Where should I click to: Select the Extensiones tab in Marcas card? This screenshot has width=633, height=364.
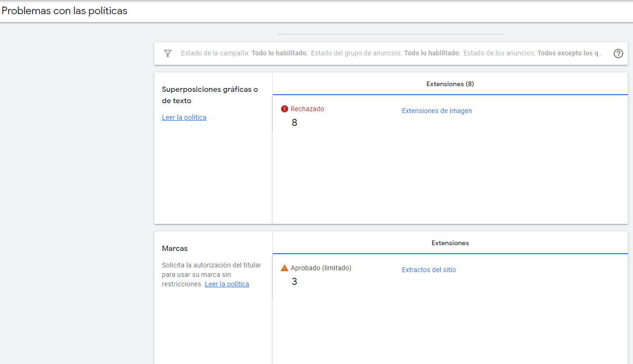pyautogui.click(x=450, y=243)
